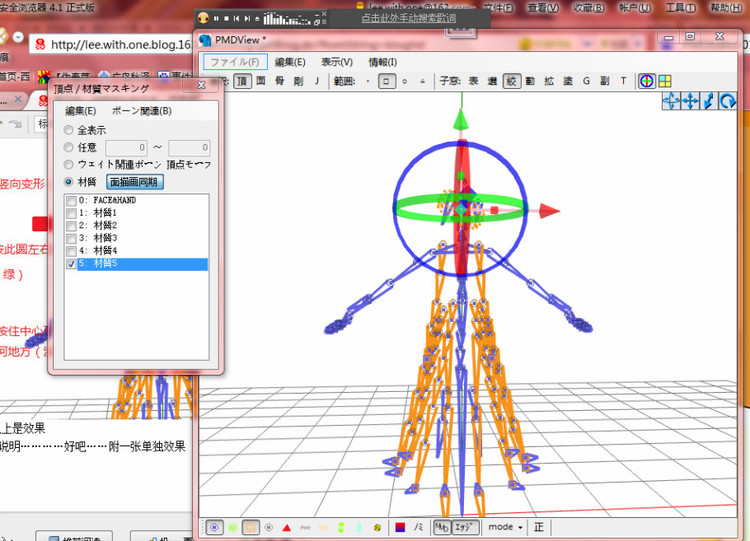Toggle the J joint selection mode
The height and width of the screenshot is (541, 750).
317,81
